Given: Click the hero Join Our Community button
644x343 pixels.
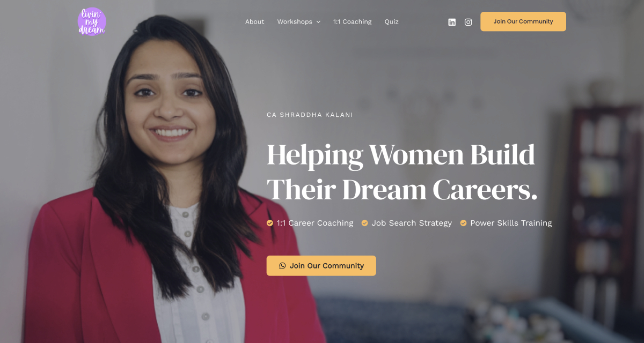Looking at the screenshot, I should coord(321,266).
